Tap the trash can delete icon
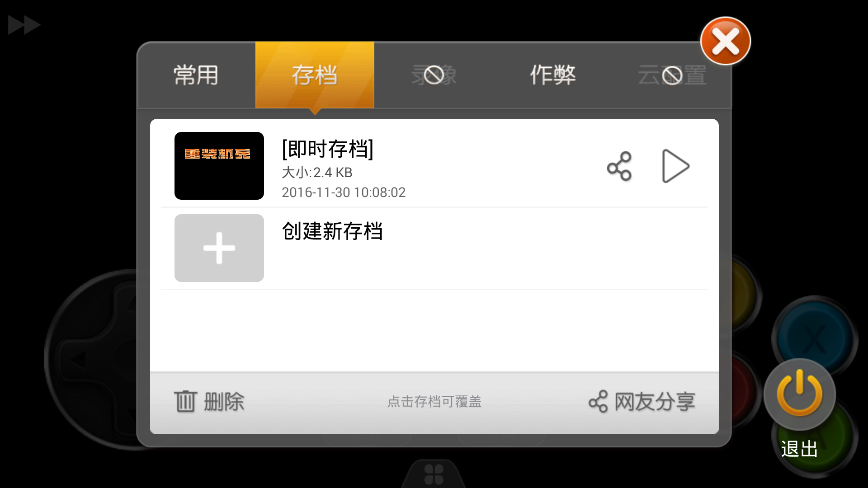Image resolution: width=868 pixels, height=488 pixels. [x=185, y=401]
